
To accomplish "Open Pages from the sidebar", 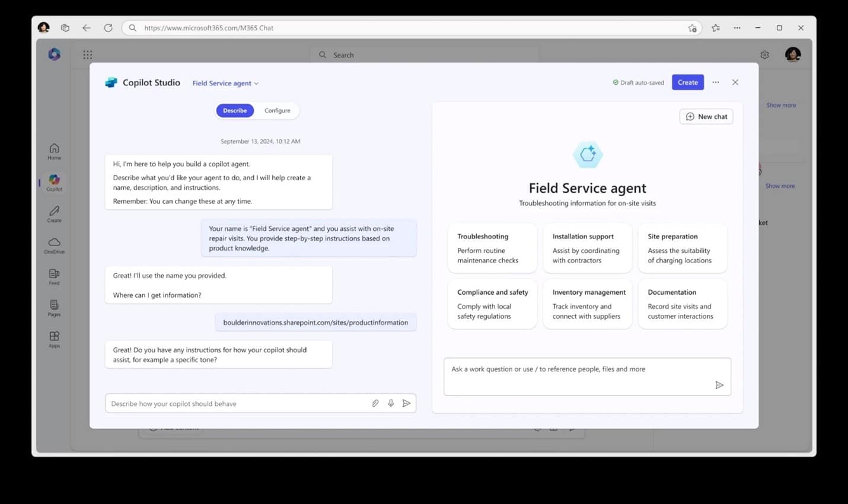I will click(x=54, y=308).
